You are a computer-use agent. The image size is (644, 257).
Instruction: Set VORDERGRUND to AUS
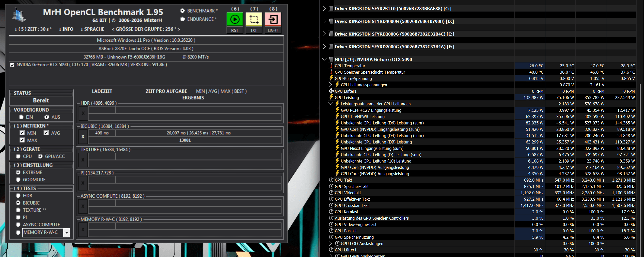[x=47, y=117]
